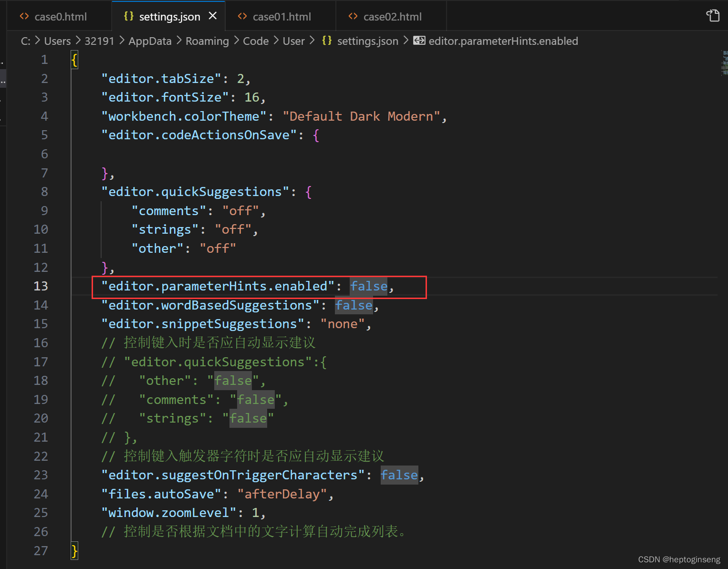Open the Code breadcrumb dropdown
This screenshot has height=569, width=728.
[256, 41]
